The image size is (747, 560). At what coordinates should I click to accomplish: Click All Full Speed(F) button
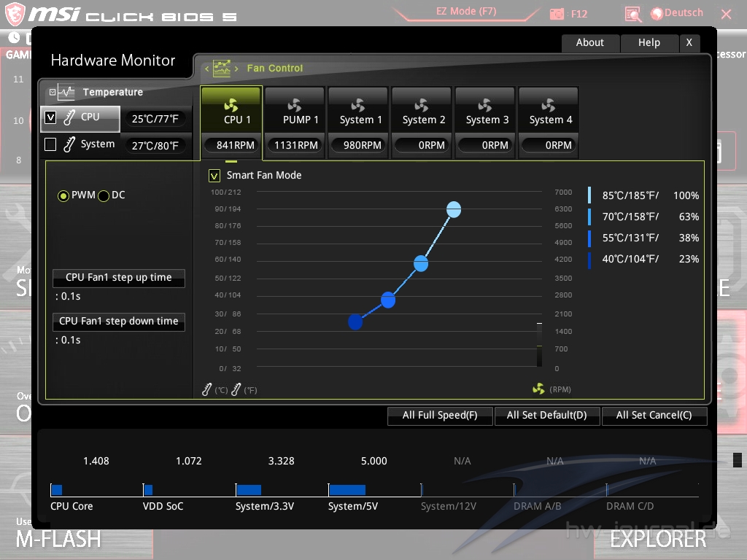click(x=439, y=416)
